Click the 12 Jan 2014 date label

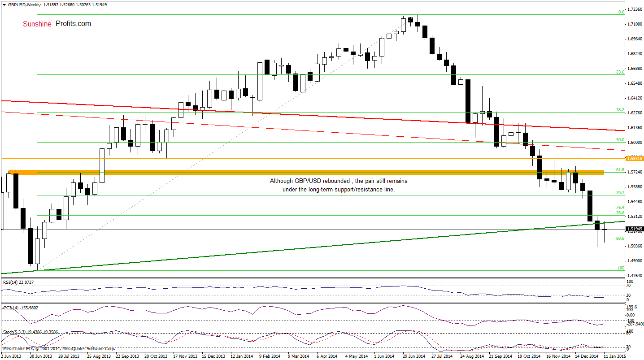(x=243, y=356)
